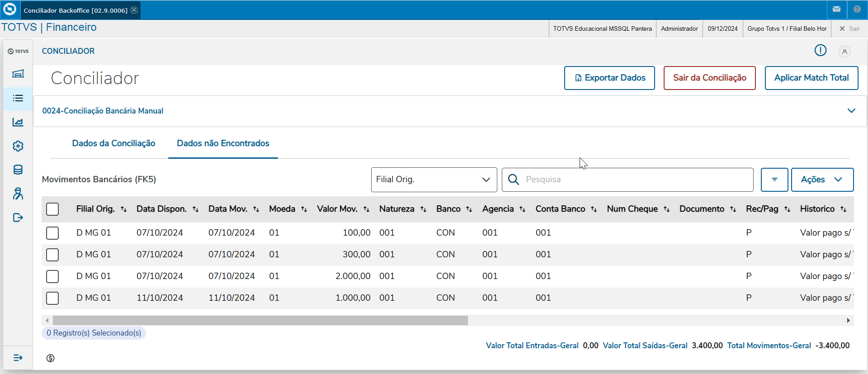Sort by Historico column arrows
The height and width of the screenshot is (374, 868).
tap(843, 209)
